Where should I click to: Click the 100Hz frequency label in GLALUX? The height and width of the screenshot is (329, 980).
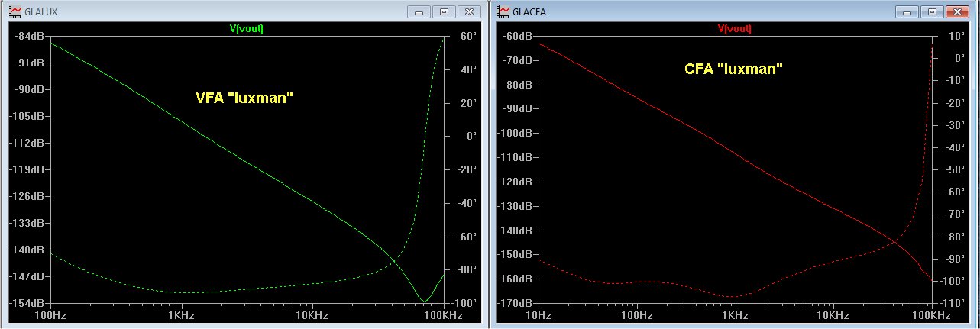click(x=50, y=315)
